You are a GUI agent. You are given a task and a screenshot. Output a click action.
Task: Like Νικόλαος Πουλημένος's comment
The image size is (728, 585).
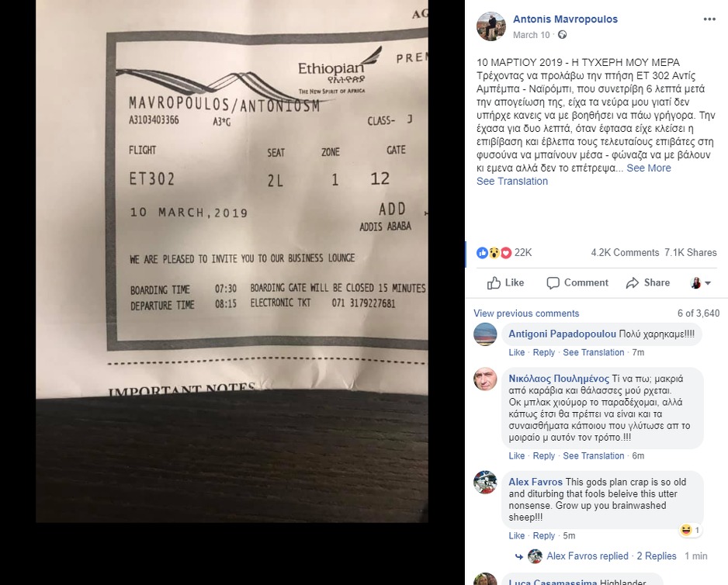pos(516,456)
